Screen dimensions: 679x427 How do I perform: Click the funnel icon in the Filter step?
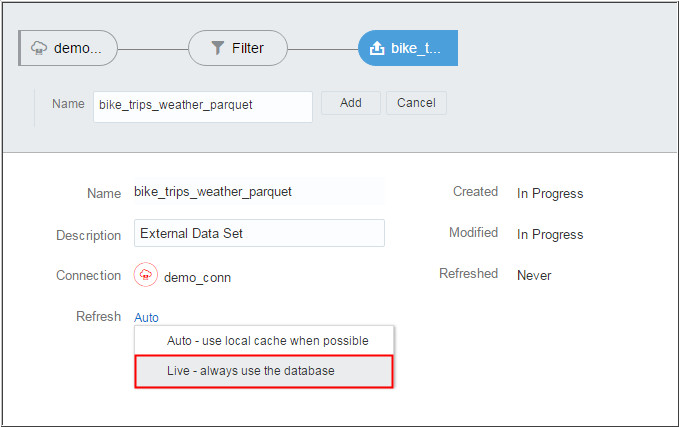(x=218, y=48)
